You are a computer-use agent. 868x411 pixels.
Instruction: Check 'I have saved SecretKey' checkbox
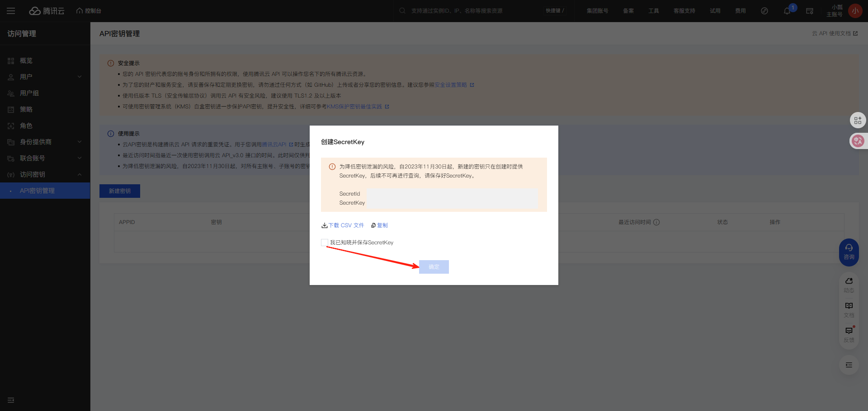pos(325,243)
